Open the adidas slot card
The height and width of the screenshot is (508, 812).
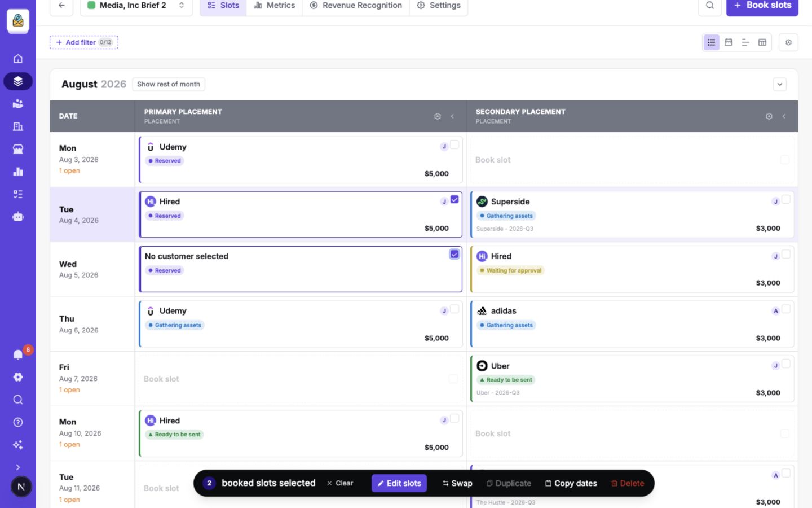632,324
